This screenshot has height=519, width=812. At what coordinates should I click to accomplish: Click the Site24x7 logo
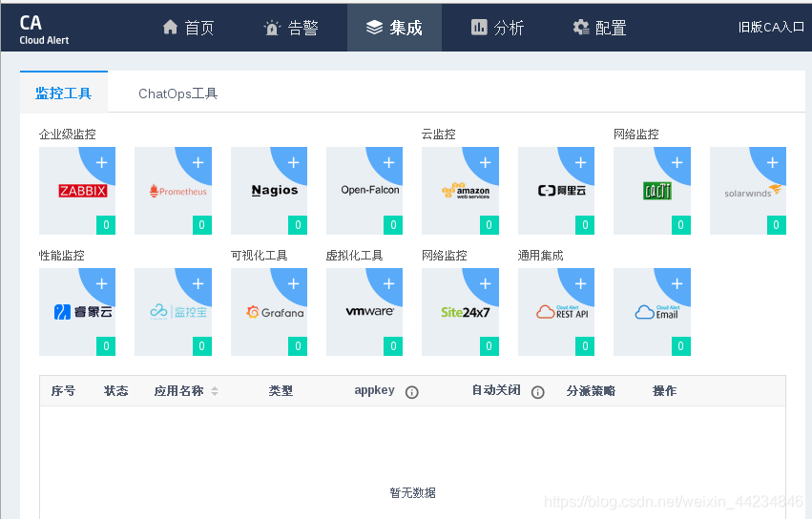coord(465,312)
